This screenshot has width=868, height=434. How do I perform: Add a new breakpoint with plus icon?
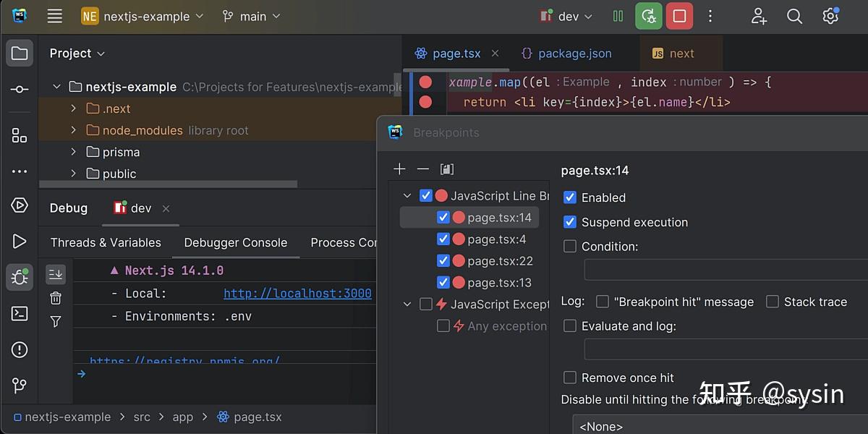click(399, 169)
